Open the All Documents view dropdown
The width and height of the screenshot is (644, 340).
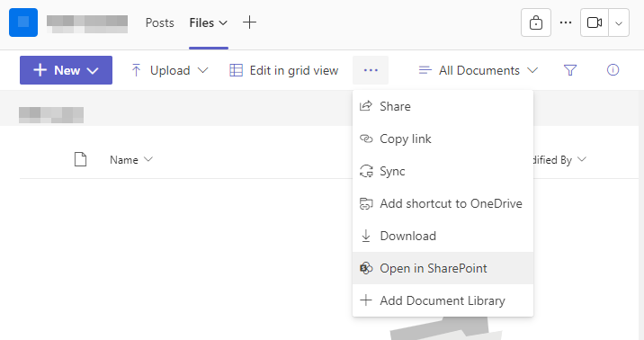(x=479, y=70)
